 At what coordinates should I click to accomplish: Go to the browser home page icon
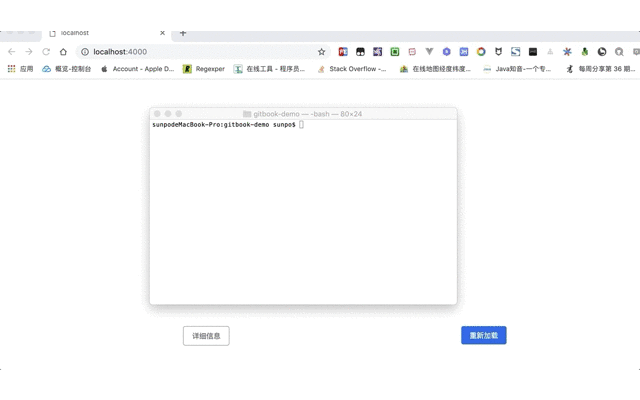pos(63,51)
